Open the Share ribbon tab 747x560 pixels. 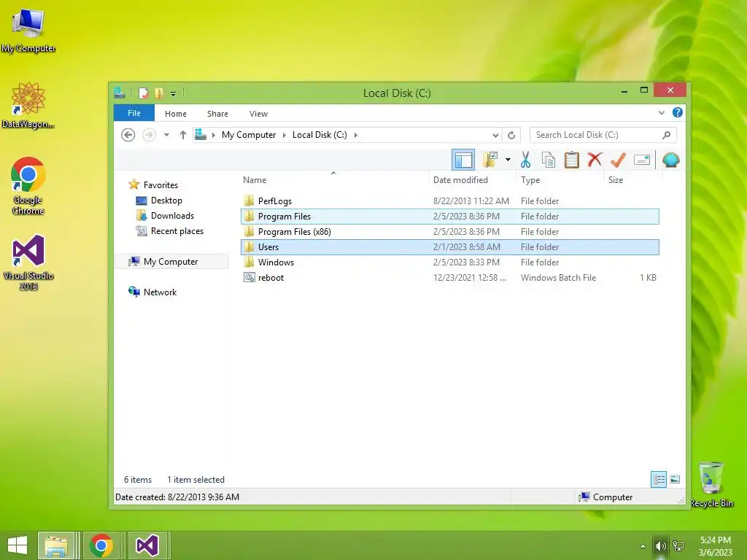coord(217,114)
